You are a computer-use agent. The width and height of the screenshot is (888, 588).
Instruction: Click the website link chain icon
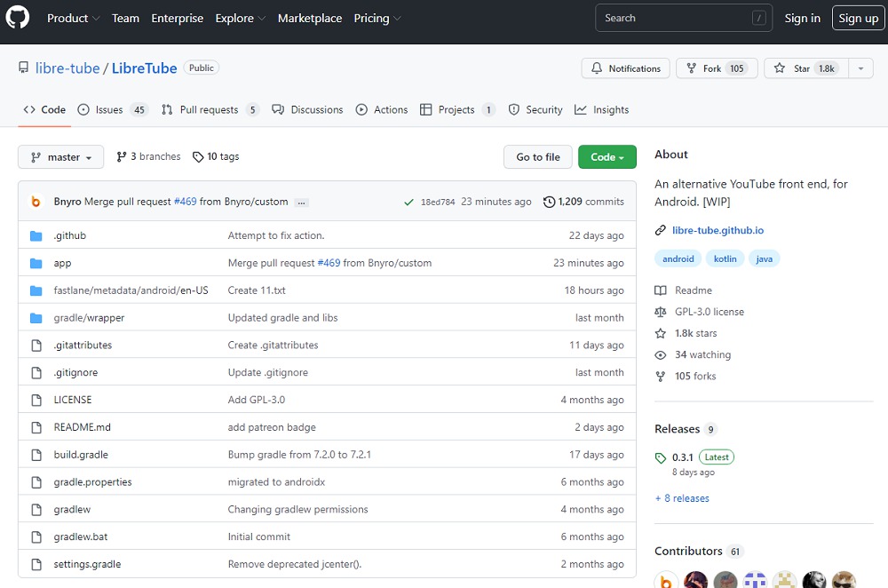pyautogui.click(x=661, y=231)
